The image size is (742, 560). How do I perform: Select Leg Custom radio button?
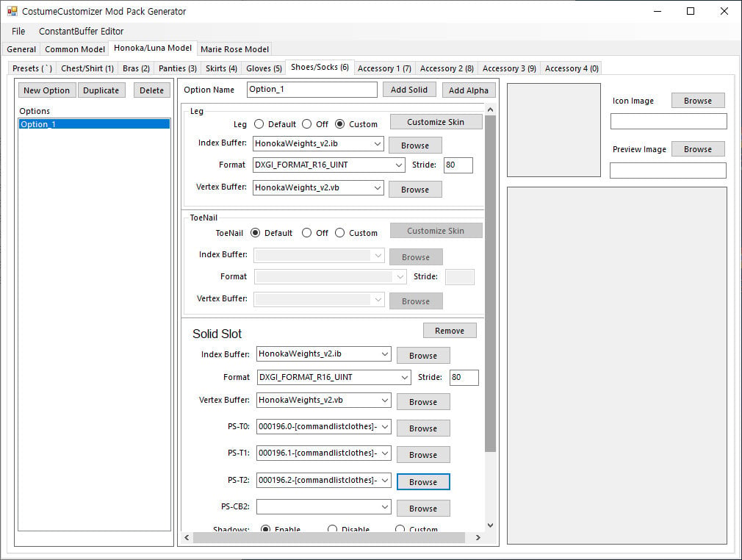[339, 124]
